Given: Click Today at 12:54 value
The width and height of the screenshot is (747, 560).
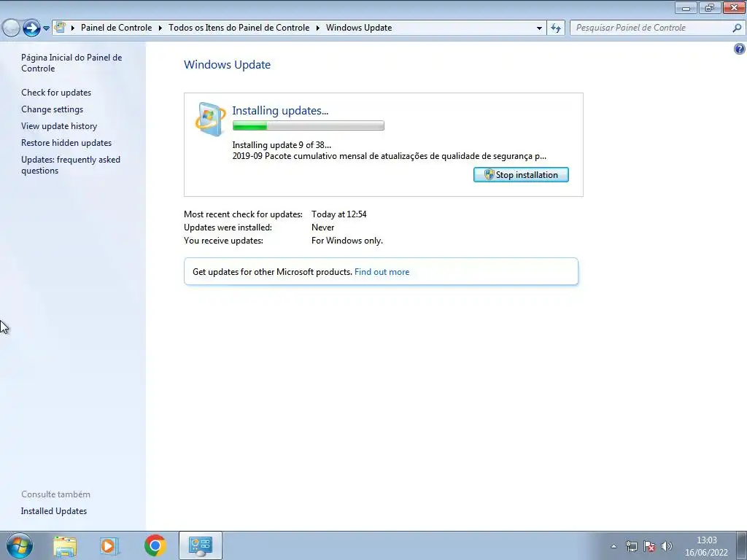Looking at the screenshot, I should pyautogui.click(x=338, y=214).
